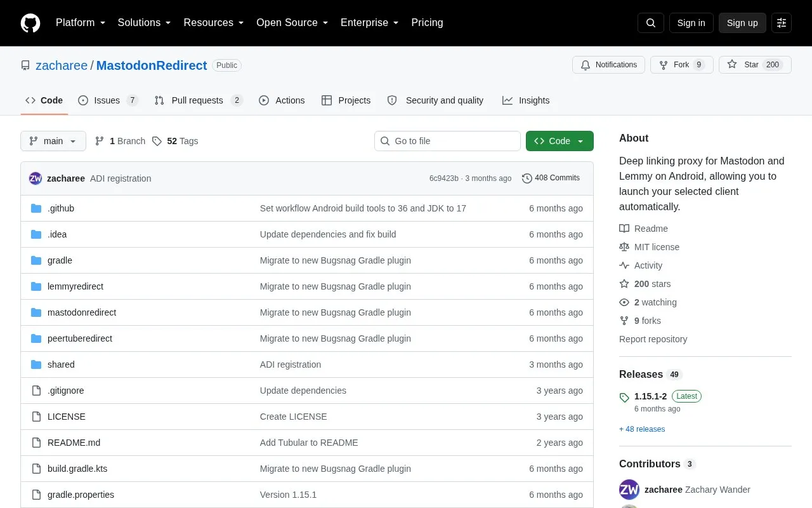Open the Actions tab
The image size is (812, 508).
pos(282,100)
